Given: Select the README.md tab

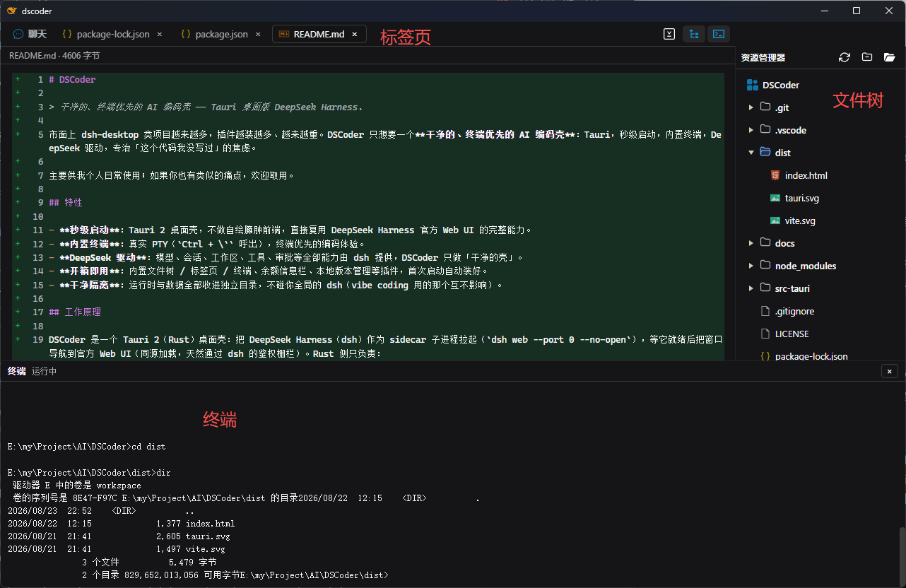Looking at the screenshot, I should point(319,34).
